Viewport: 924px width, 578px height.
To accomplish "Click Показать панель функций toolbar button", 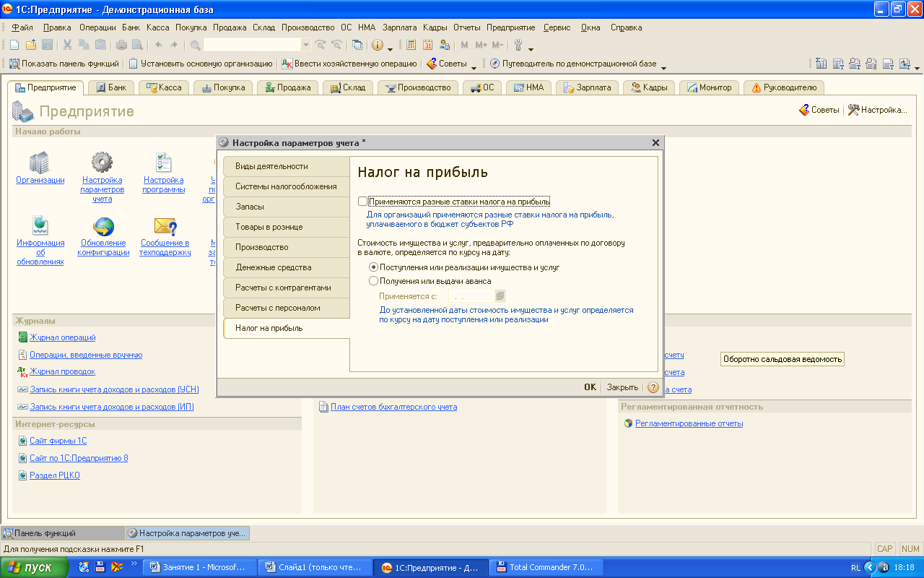I will coord(64,64).
